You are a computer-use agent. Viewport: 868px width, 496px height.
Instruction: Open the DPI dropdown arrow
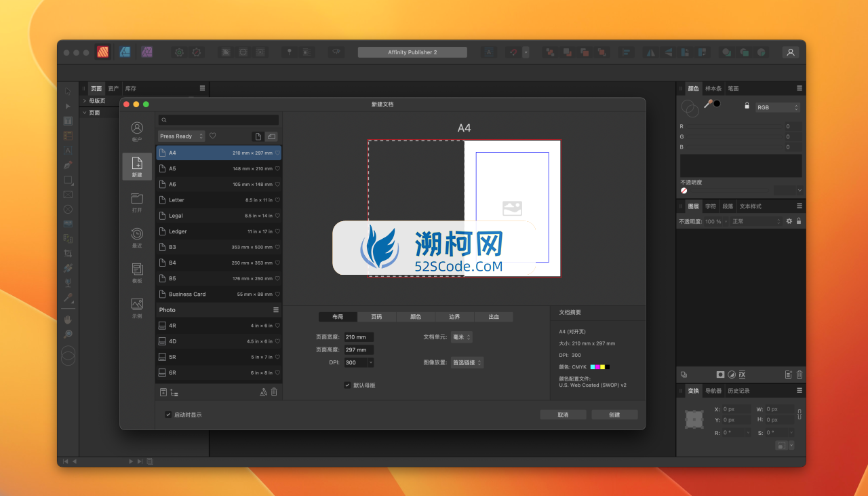(x=370, y=362)
